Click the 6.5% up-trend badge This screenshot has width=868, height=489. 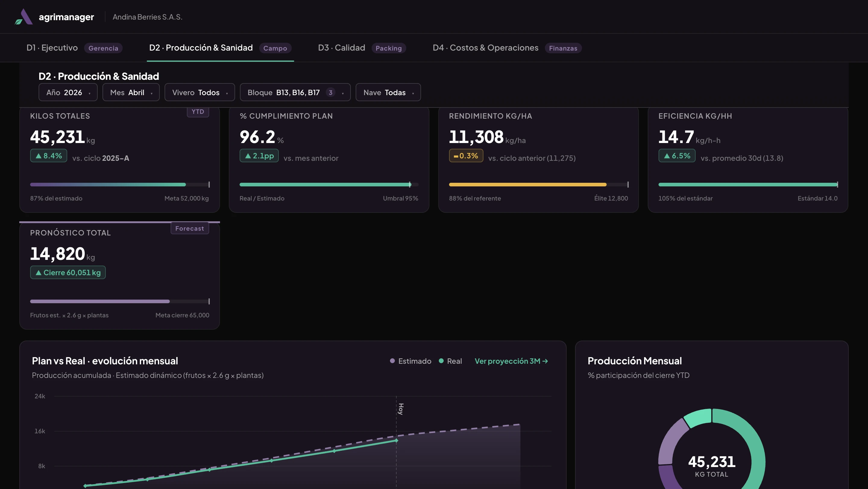677,155
